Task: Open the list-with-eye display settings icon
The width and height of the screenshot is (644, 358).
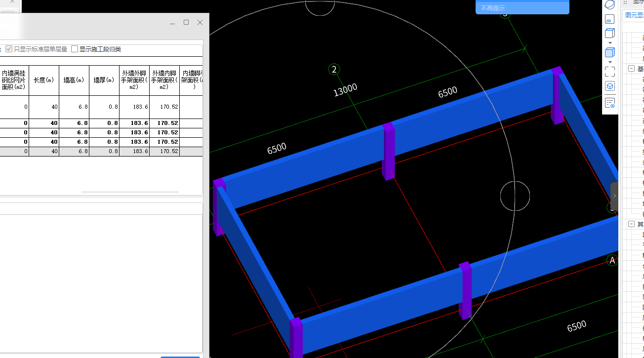Action: (x=610, y=103)
